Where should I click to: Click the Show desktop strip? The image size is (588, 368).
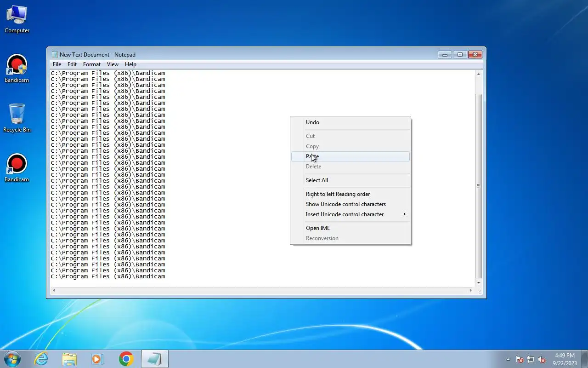[x=585, y=359]
